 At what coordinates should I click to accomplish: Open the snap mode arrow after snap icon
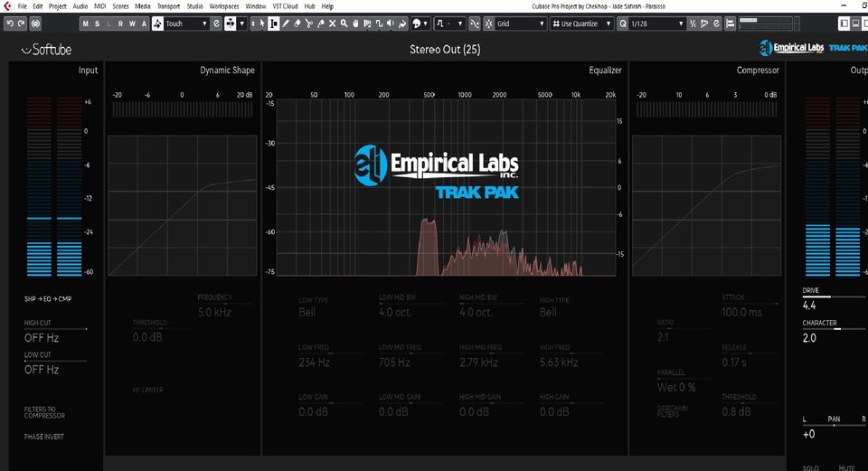460,24
